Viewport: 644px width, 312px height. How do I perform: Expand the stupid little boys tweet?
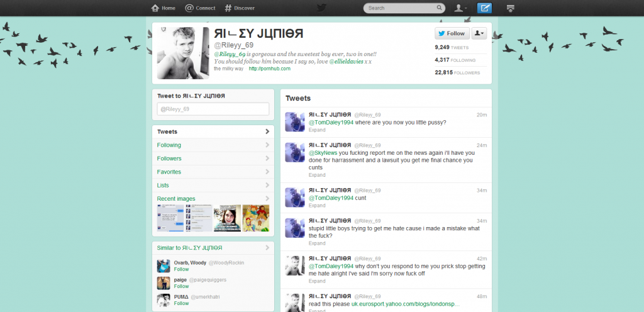pyautogui.click(x=317, y=243)
